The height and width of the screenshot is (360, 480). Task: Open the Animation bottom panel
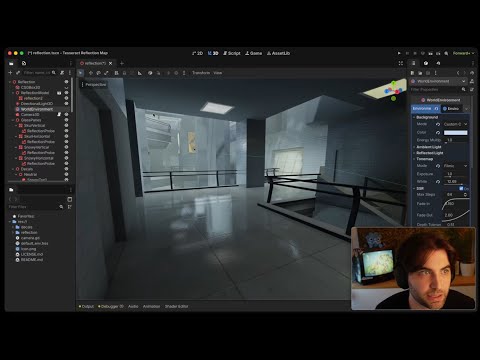coord(151,306)
